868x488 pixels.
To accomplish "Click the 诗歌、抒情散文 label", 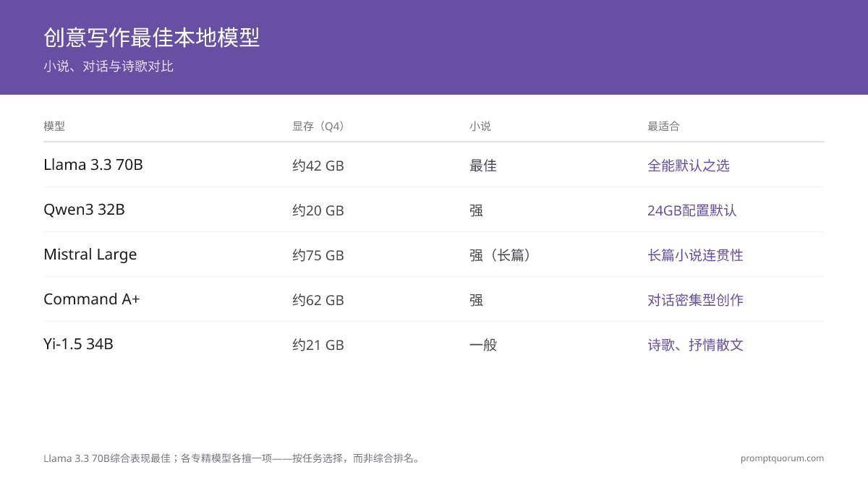I will [x=695, y=345].
